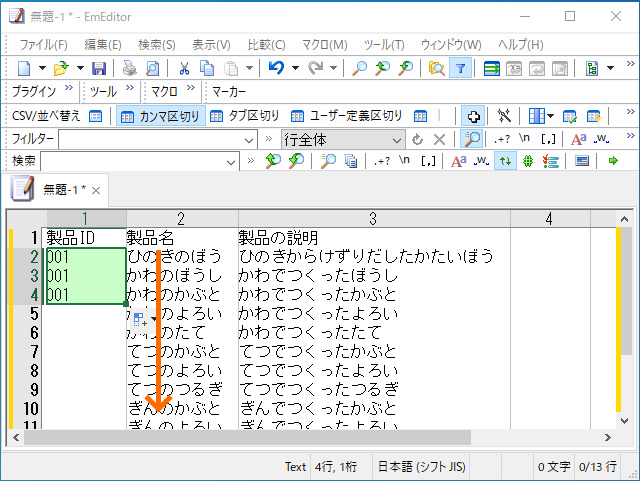The image size is (640, 481).
Task: Click the Open file folder icon
Action: pyautogui.click(x=61, y=68)
